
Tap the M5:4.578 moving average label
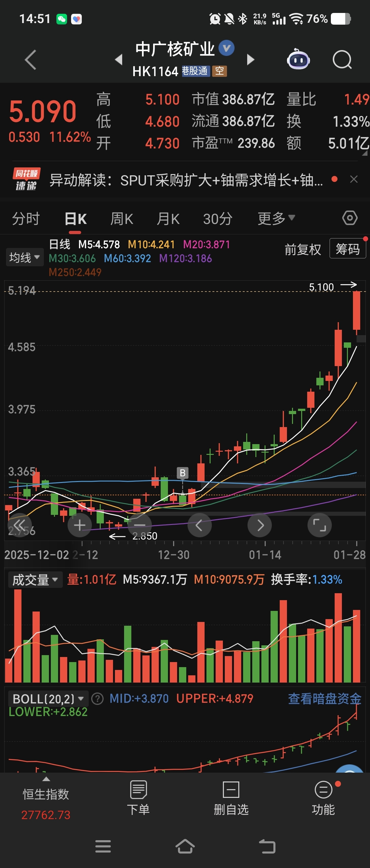point(99,244)
